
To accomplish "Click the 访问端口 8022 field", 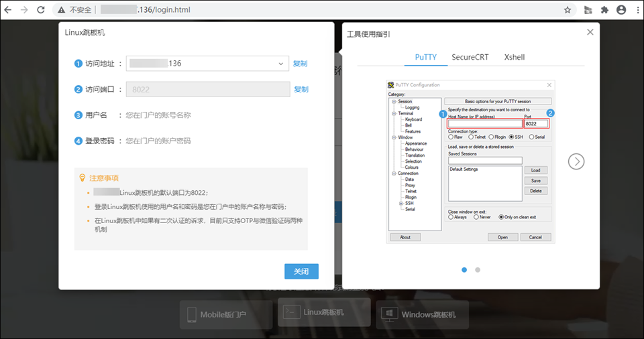I will pyautogui.click(x=207, y=89).
